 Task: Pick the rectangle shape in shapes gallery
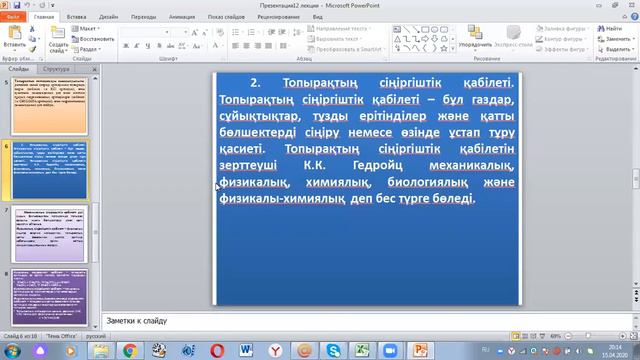pos(425,29)
